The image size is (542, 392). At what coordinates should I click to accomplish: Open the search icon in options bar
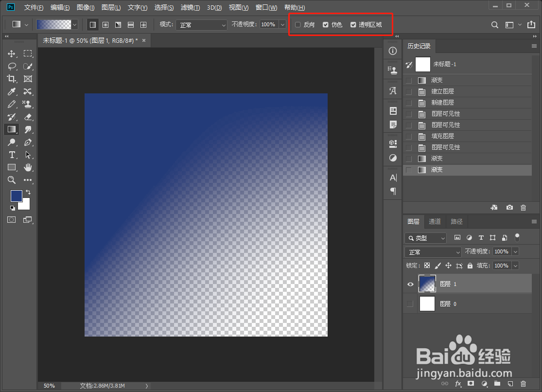pos(495,25)
